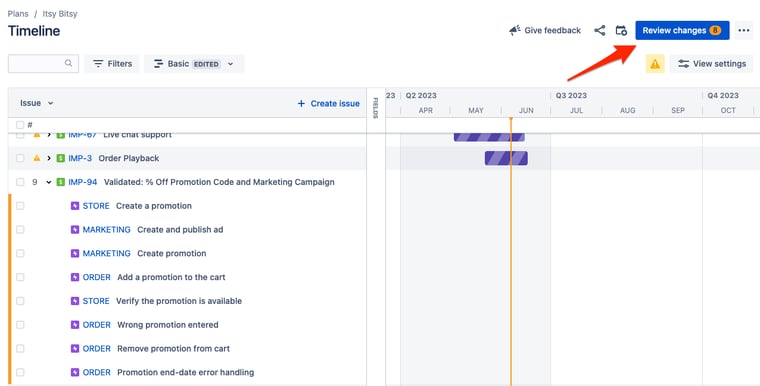Click epic icon beside Remove promotion from cart
The height and width of the screenshot is (386, 760).
click(75, 349)
